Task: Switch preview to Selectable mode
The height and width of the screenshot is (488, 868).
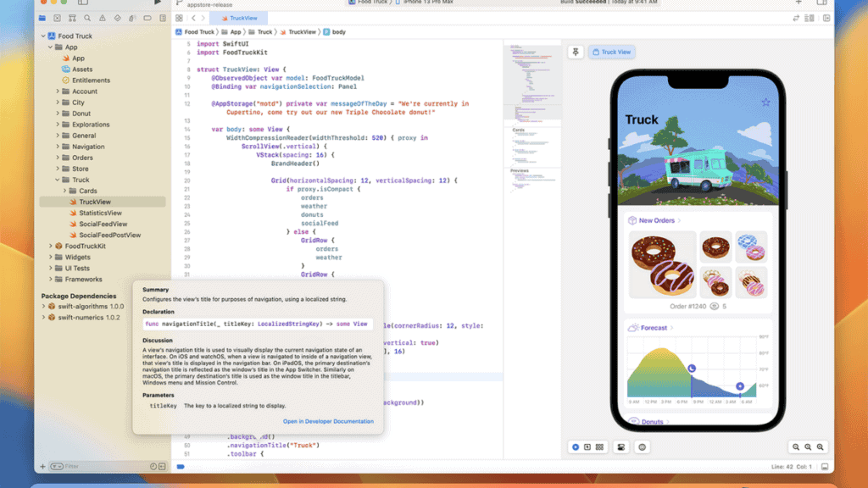Action: (x=587, y=447)
